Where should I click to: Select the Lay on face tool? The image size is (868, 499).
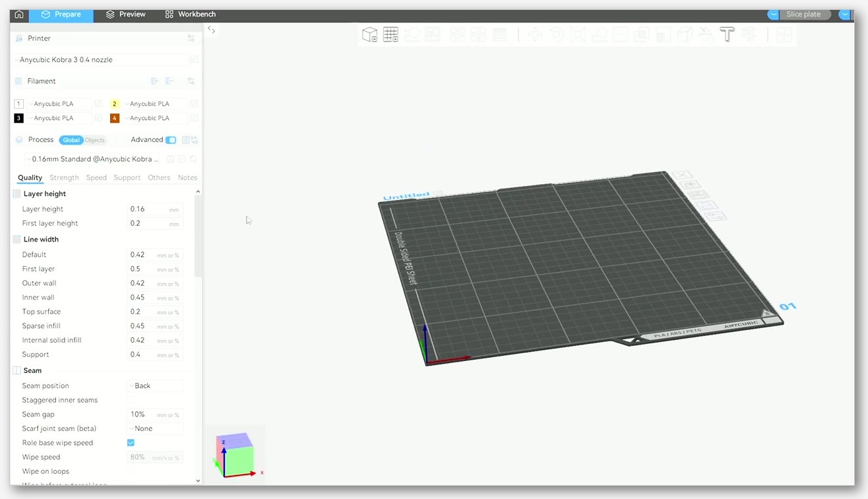click(600, 34)
